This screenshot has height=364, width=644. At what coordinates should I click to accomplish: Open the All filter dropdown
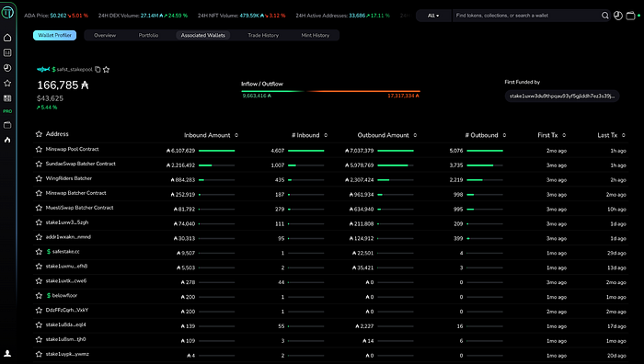(433, 16)
